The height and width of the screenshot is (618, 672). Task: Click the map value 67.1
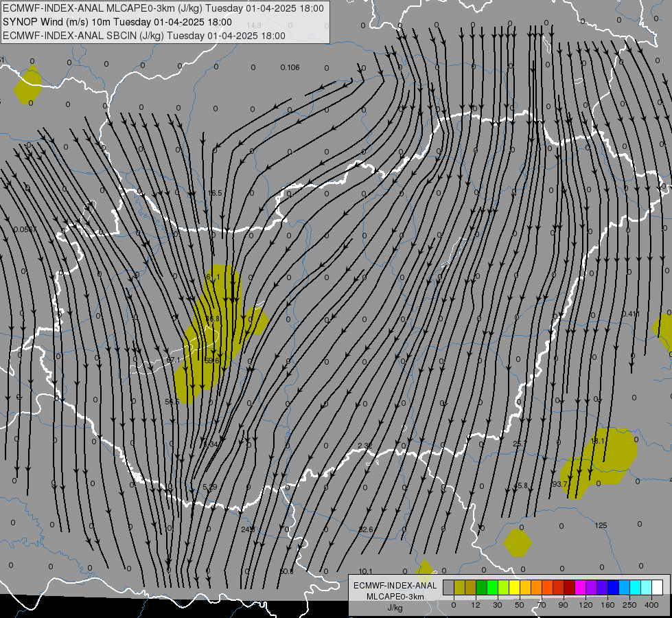[174, 360]
